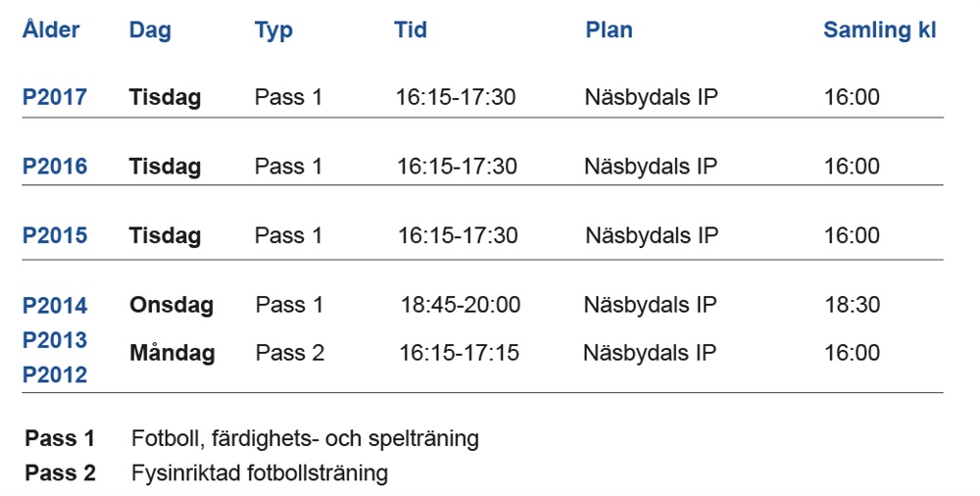The width and height of the screenshot is (980, 496).
Task: Click the Samling kl column header
Action: (879, 30)
